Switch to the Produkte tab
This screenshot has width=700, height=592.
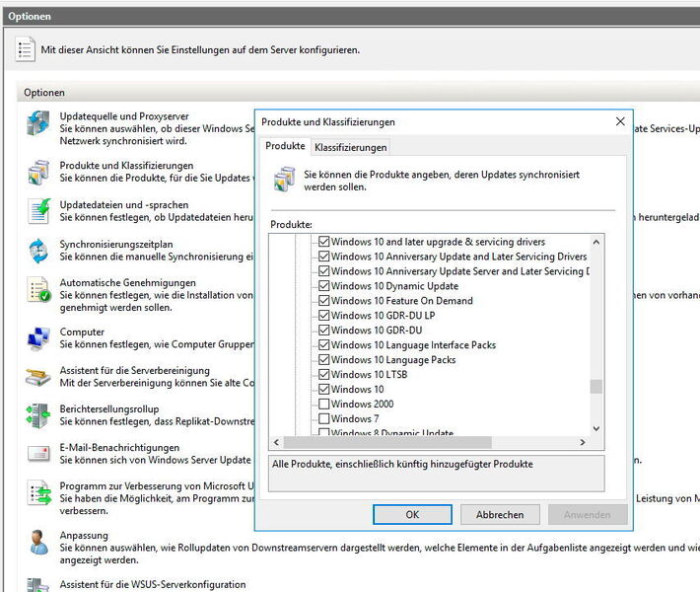click(x=285, y=146)
